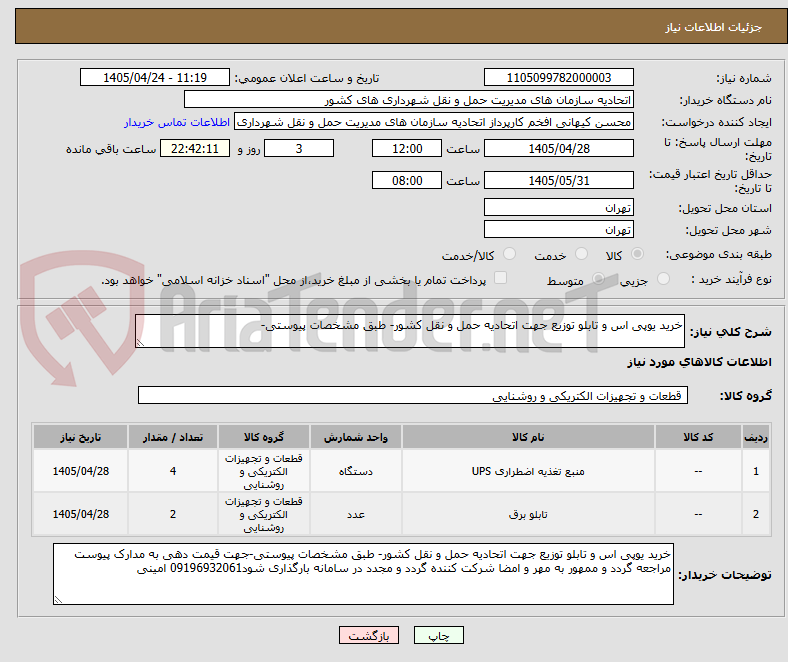Click the general need description text area

tap(410, 331)
